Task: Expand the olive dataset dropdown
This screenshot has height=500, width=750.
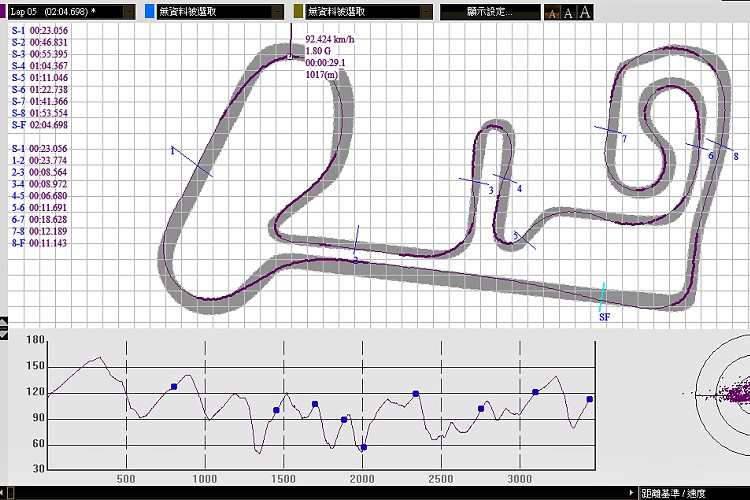Action: pyautogui.click(x=426, y=12)
